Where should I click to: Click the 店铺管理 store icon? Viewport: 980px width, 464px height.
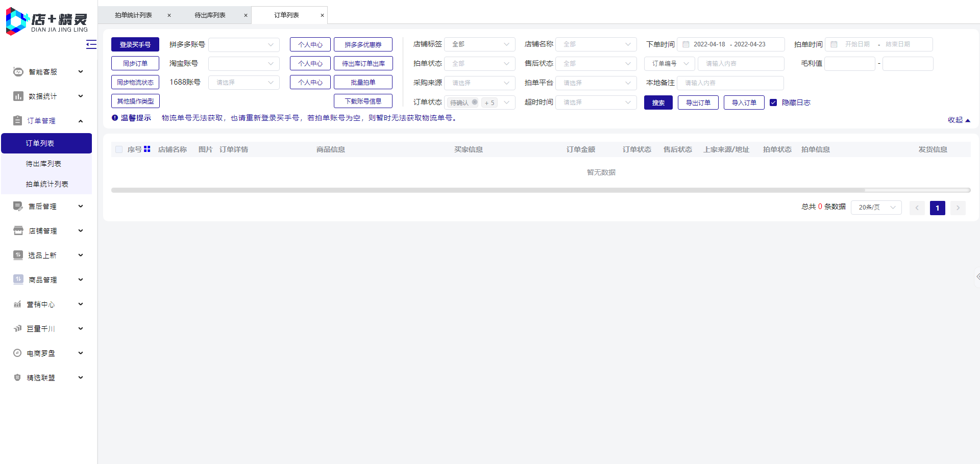pyautogui.click(x=18, y=231)
